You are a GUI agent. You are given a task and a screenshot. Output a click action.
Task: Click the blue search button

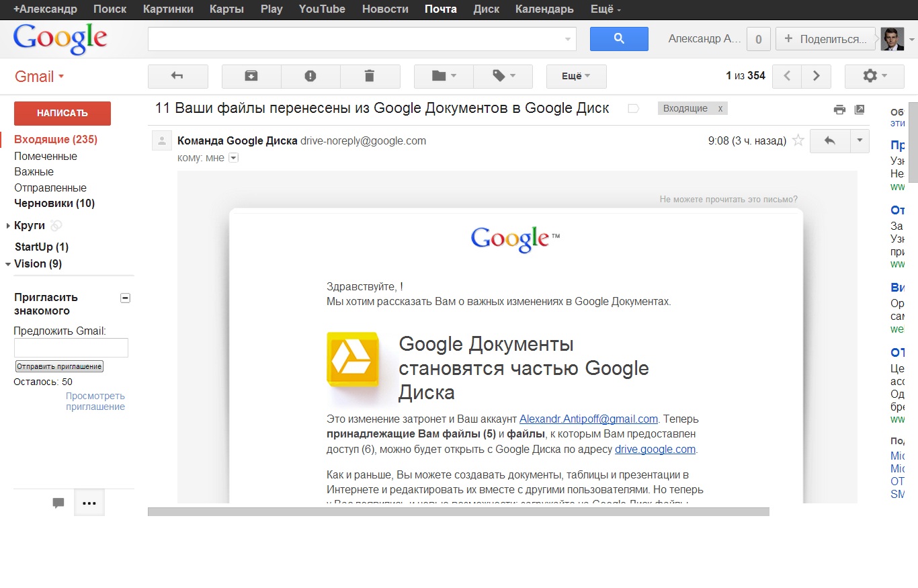click(x=619, y=39)
